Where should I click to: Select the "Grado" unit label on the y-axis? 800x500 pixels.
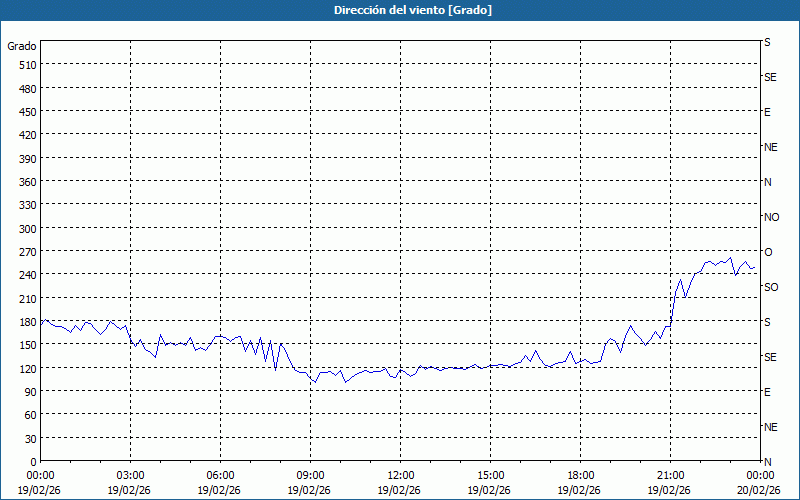click(22, 46)
